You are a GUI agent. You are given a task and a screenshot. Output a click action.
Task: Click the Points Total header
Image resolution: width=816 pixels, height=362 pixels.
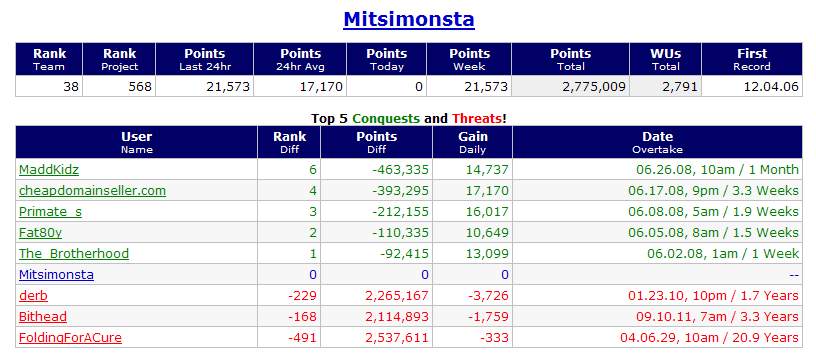point(570,59)
